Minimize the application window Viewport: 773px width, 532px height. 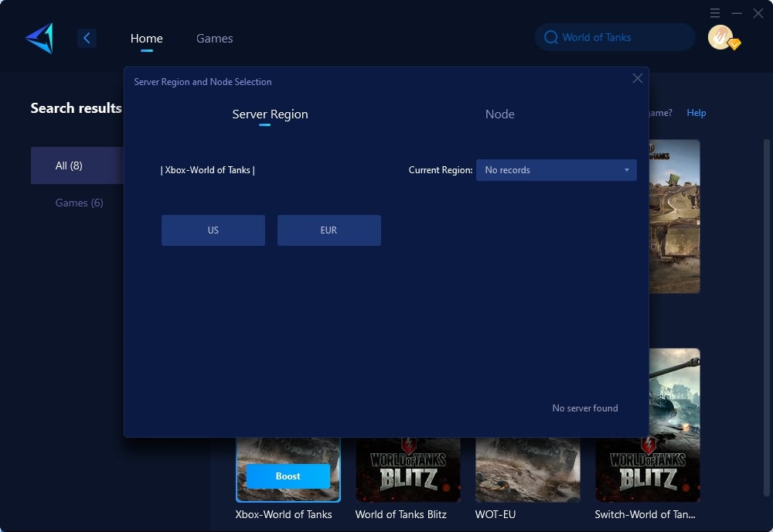pos(737,13)
